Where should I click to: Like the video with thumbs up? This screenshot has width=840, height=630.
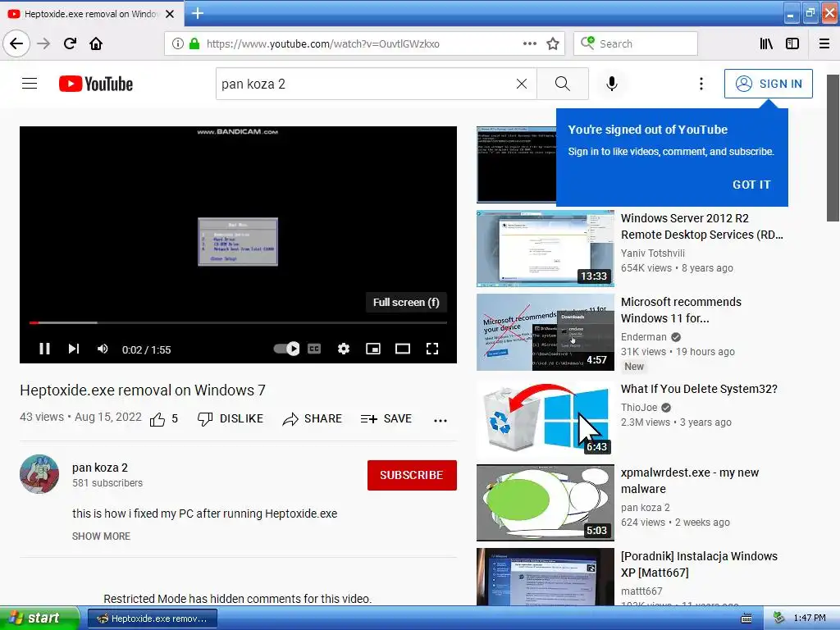click(x=163, y=419)
